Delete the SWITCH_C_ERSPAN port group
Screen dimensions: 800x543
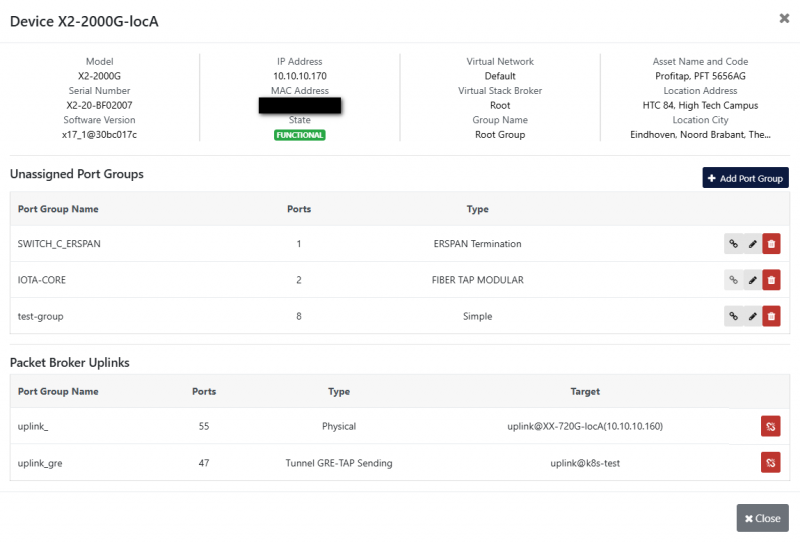point(771,244)
